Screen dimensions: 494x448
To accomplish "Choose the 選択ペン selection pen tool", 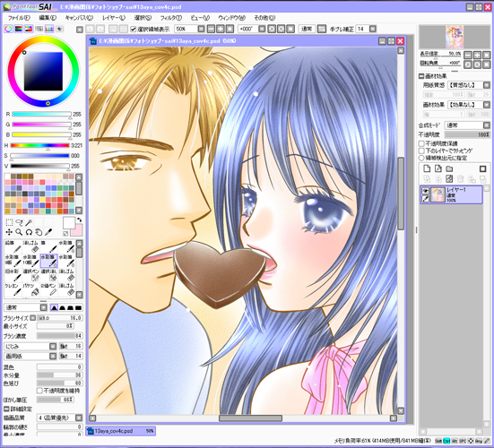I will 30,275.
